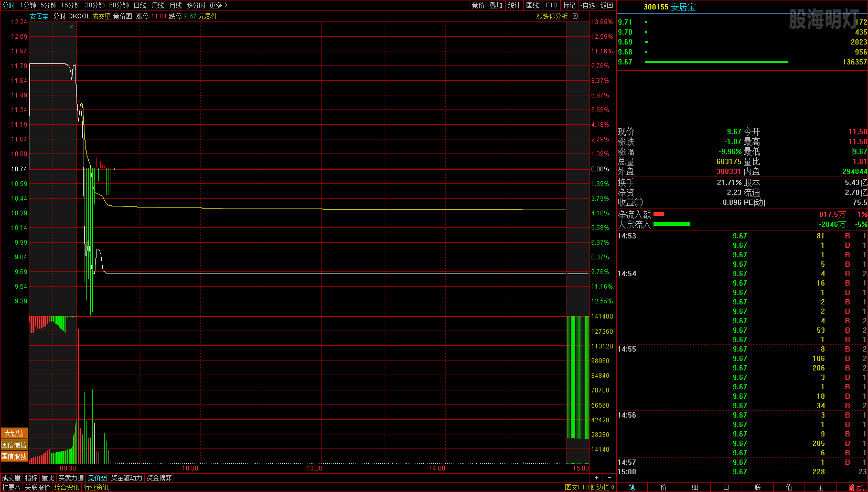
Task: Switch to 60分钟 chart period
Action: (119, 5)
